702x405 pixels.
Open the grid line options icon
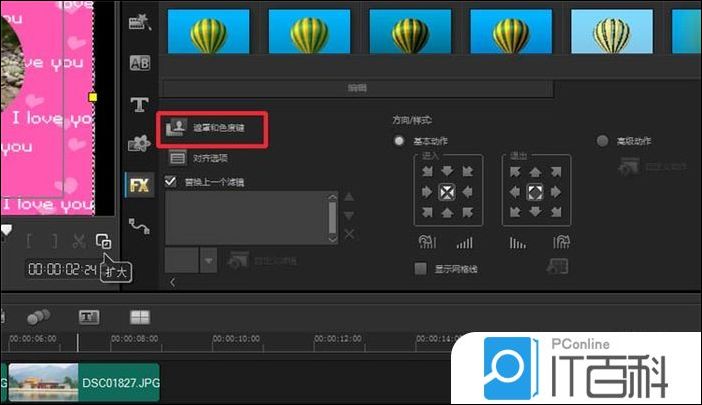[x=558, y=267]
